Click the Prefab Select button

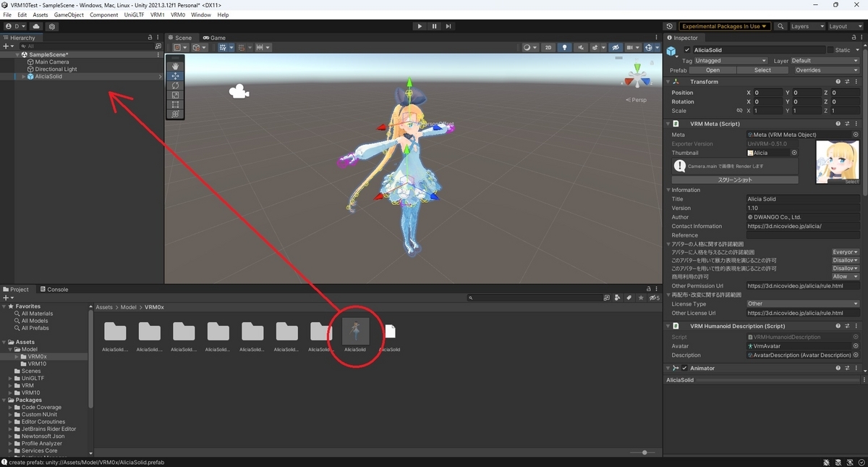762,70
